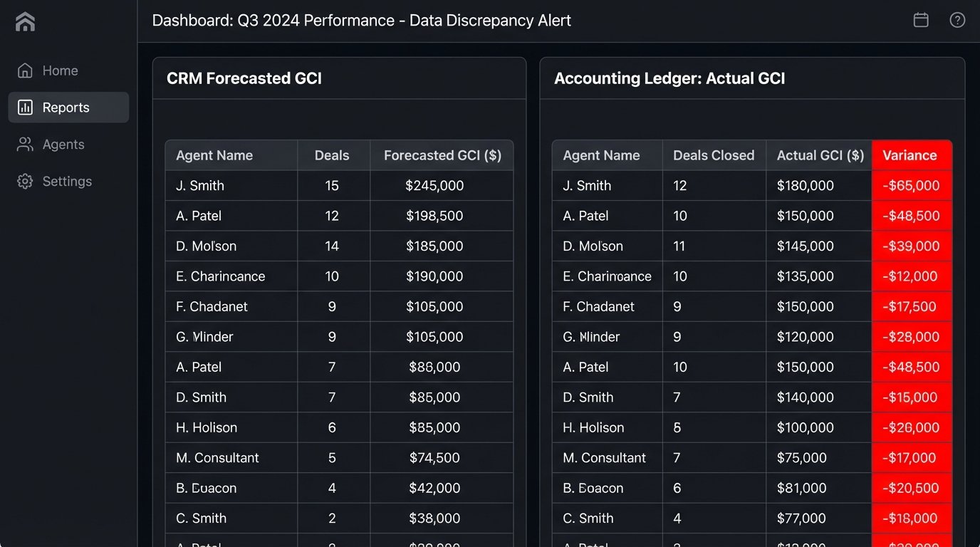980x547 pixels.
Task: Select the Settings menu label
Action: (67, 182)
